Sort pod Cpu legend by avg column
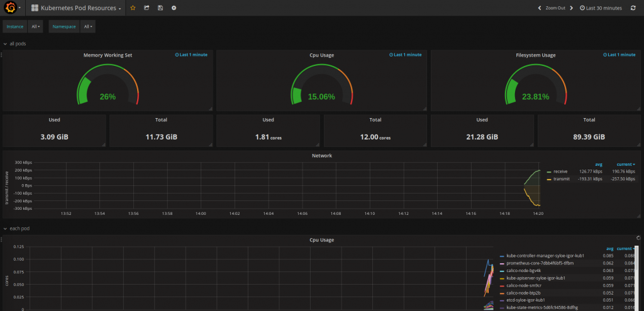Viewport: 644px width, 311px height. pos(610,249)
